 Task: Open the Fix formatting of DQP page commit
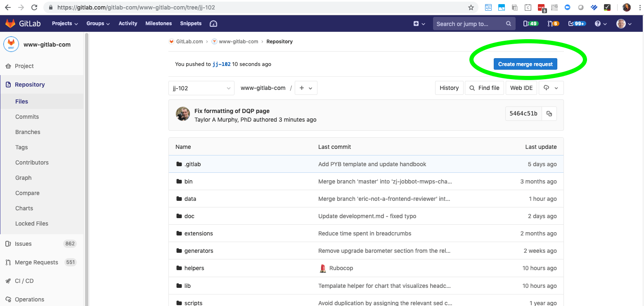click(x=232, y=111)
